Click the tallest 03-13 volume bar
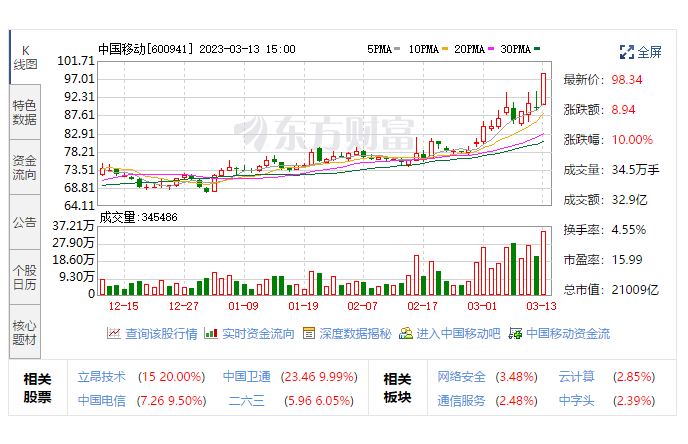Screen dimensions: 688x444 [x=543, y=263]
